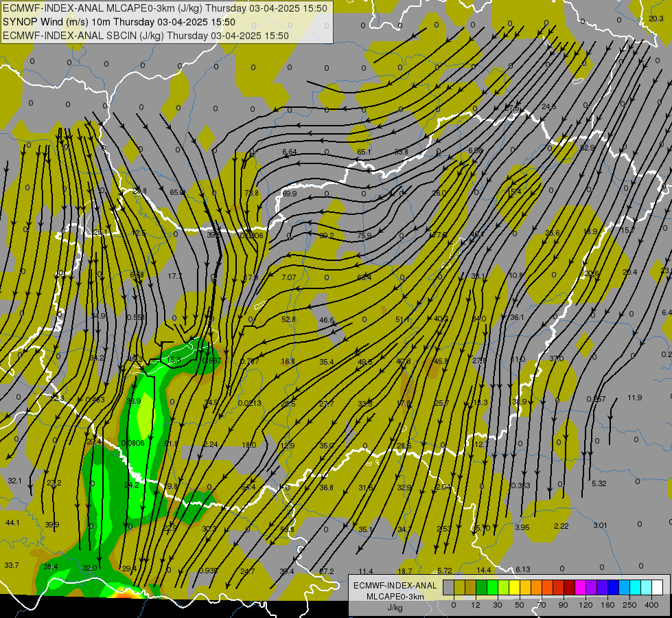This screenshot has width=672, height=618.
Task: Click the map value '33.7'
Action: pos(12,565)
